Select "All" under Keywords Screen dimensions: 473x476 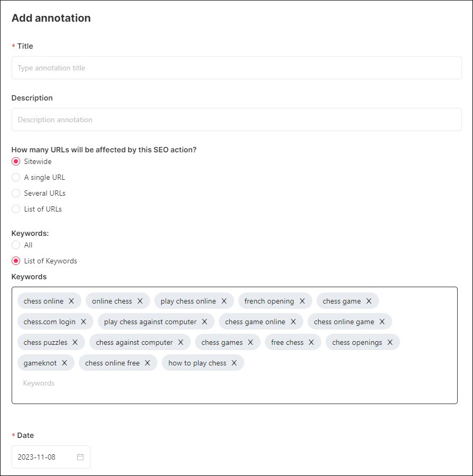coord(16,245)
